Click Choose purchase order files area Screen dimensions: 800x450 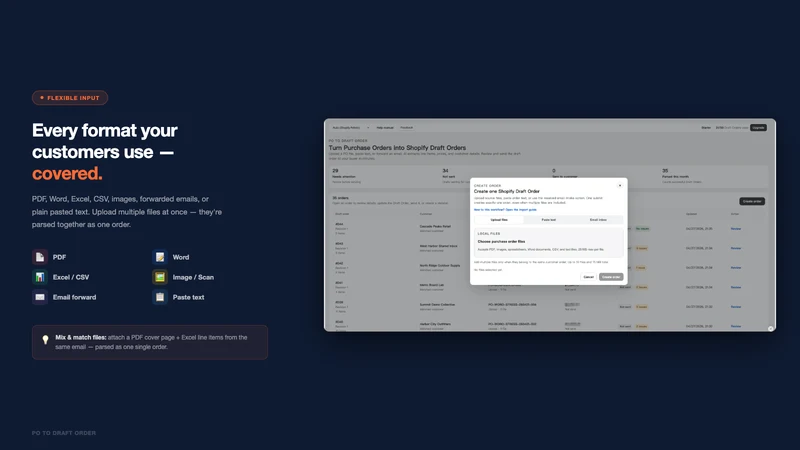pos(548,242)
